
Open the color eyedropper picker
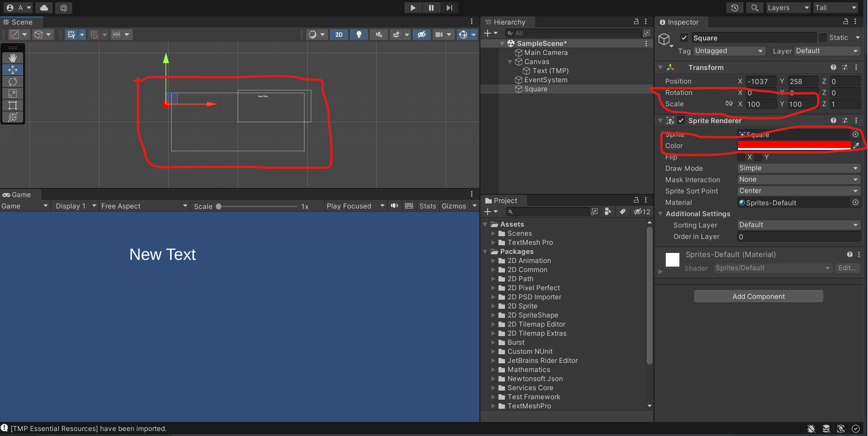pyautogui.click(x=856, y=145)
